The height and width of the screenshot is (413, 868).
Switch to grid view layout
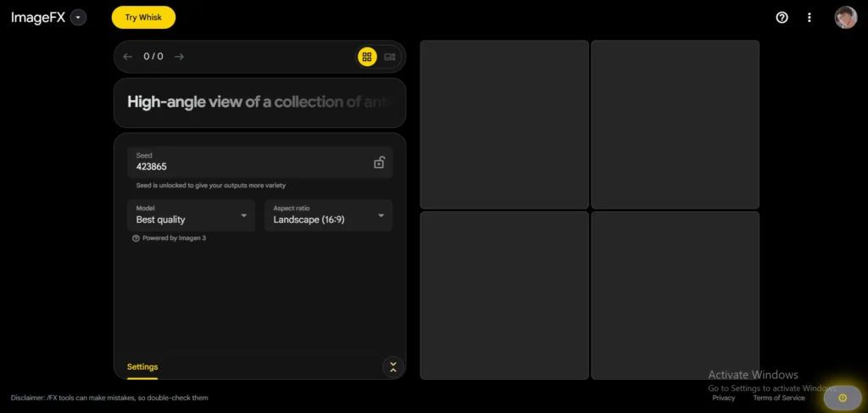click(x=367, y=57)
